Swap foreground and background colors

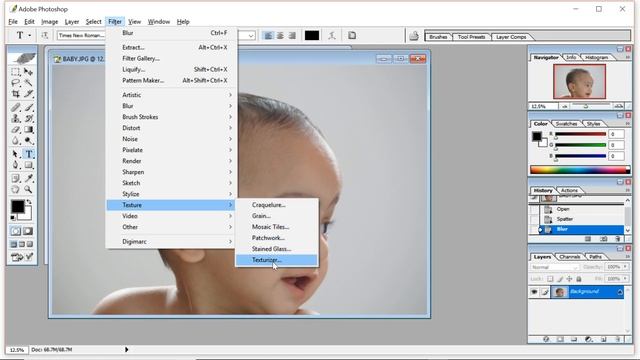(29, 202)
